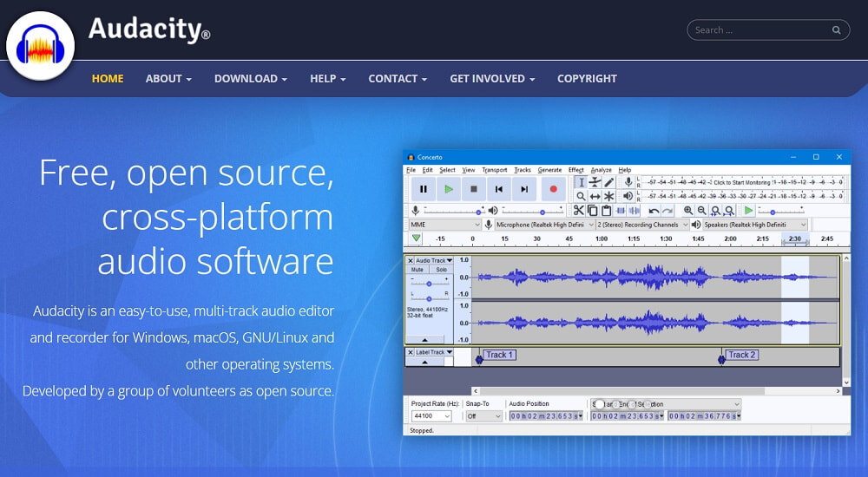Click the Zoom Out icon
Viewport: 868px width, 477px height.
(702, 210)
